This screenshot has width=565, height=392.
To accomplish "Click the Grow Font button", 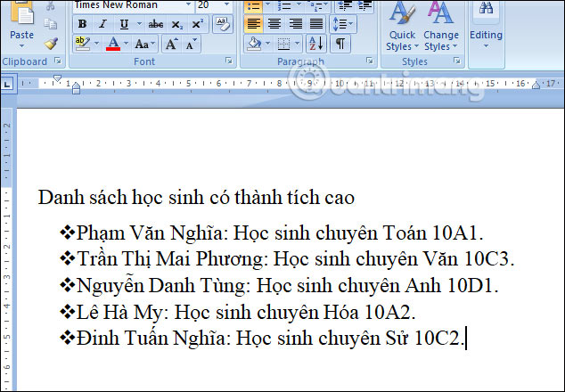I will [171, 45].
